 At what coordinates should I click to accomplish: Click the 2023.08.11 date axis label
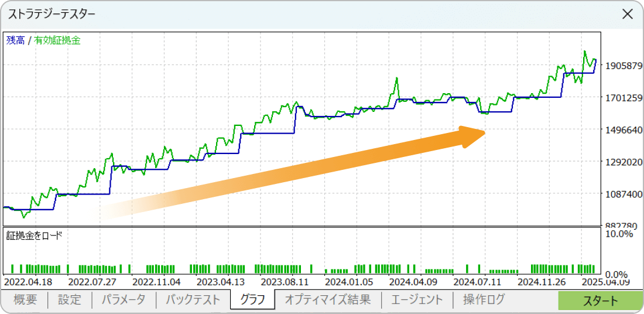pos(285,281)
